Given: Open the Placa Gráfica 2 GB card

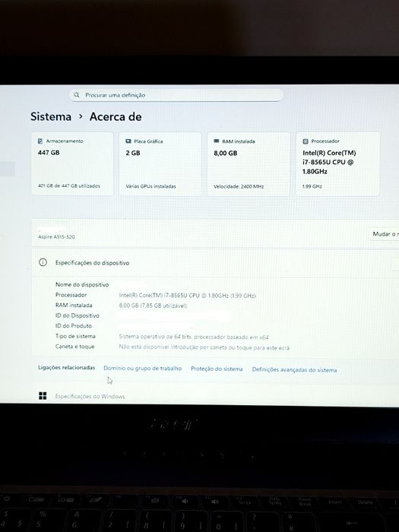Looking at the screenshot, I should tap(160, 163).
